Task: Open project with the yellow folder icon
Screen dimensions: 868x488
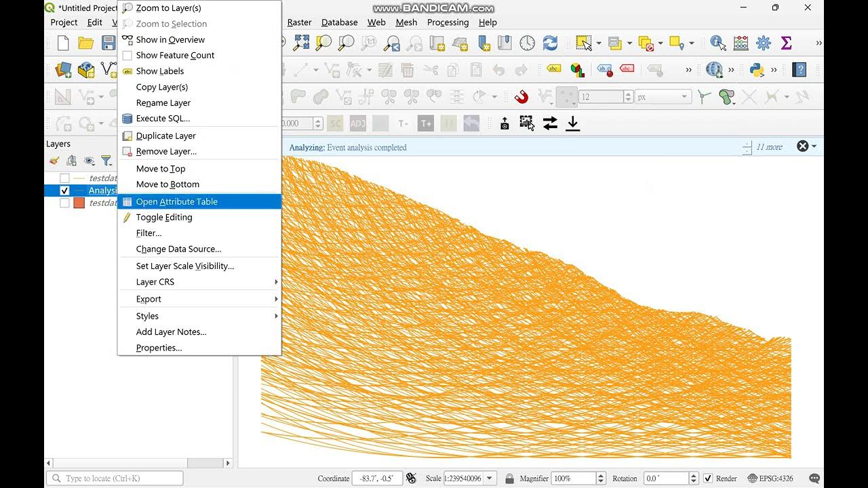Action: tap(85, 43)
